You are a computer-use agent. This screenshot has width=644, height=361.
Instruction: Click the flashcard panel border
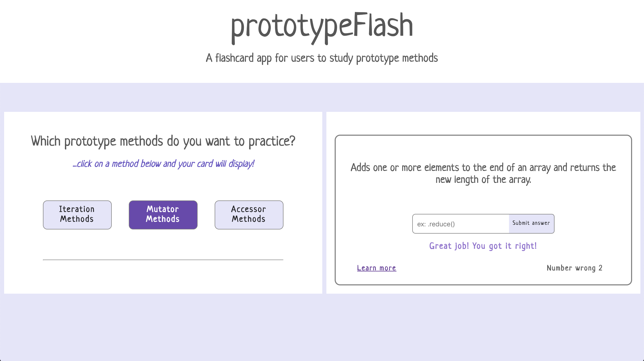[483, 136]
